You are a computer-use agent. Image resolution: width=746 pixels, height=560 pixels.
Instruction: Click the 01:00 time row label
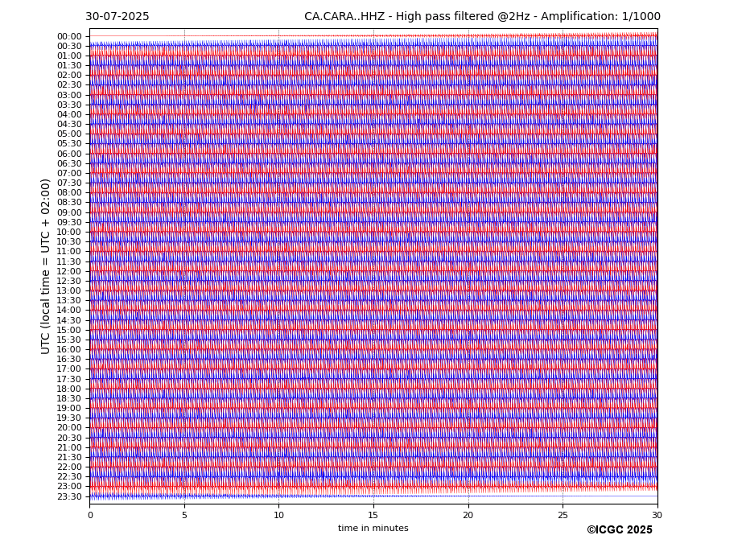coord(69,56)
